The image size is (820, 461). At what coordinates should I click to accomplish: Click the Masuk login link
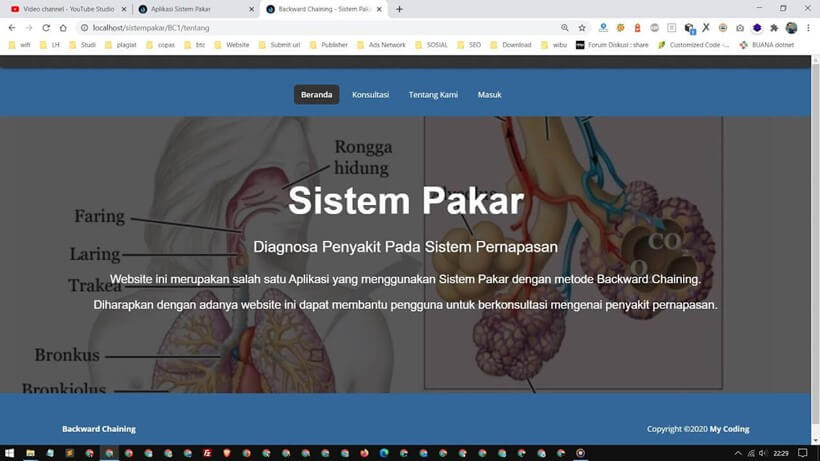[x=489, y=95]
